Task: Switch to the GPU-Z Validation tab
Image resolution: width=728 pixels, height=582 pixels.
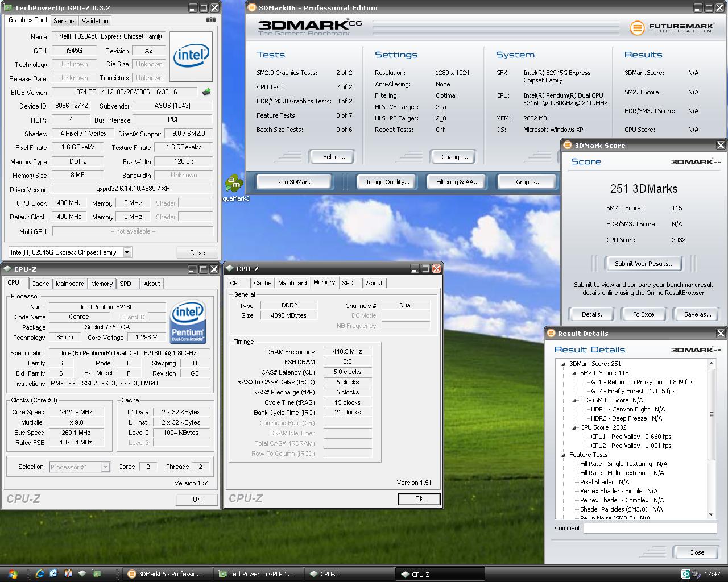Action: [95, 20]
